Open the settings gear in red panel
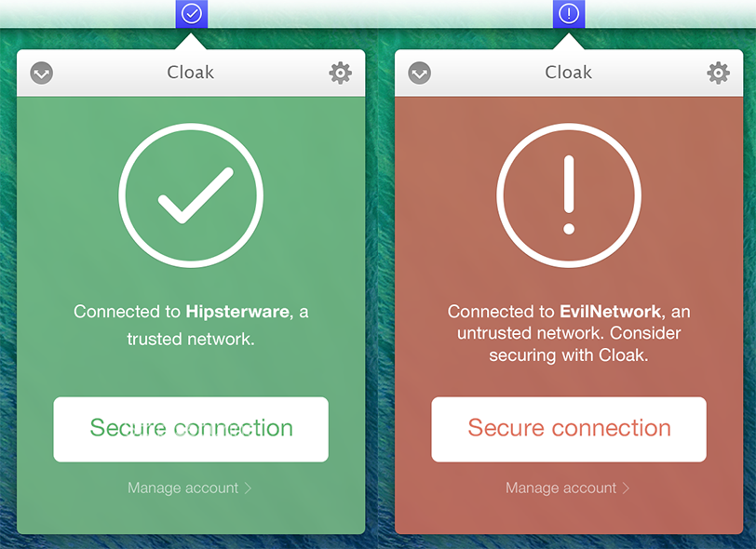The image size is (756, 549). click(719, 73)
